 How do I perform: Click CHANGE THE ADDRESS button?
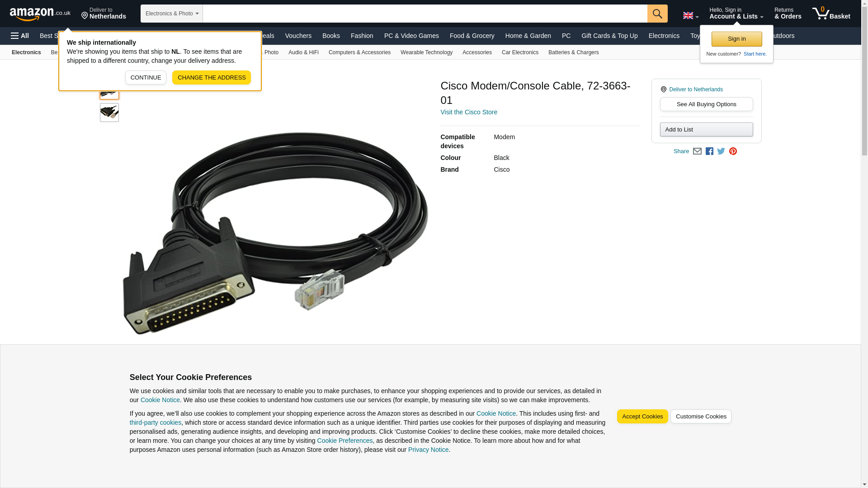point(212,77)
